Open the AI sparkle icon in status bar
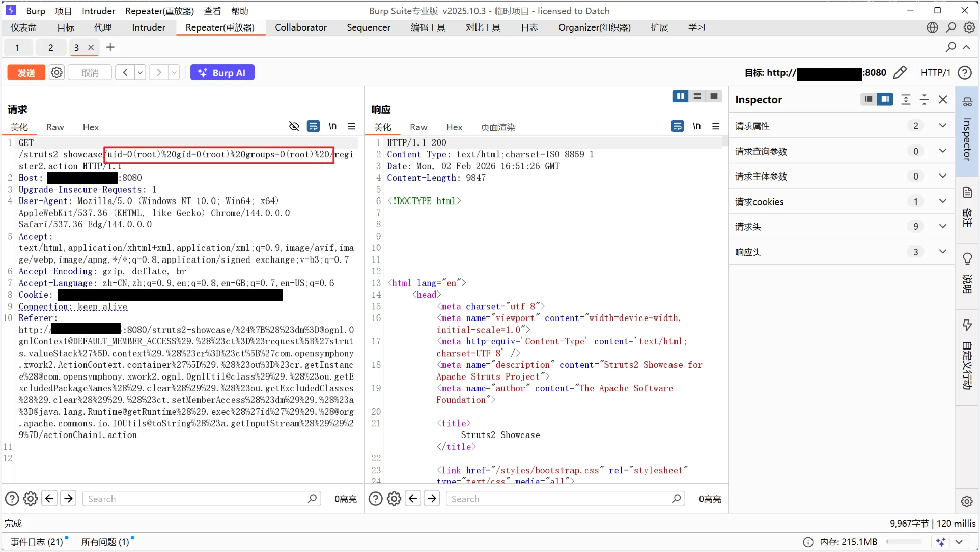Image resolution: width=980 pixels, height=552 pixels. [x=940, y=542]
